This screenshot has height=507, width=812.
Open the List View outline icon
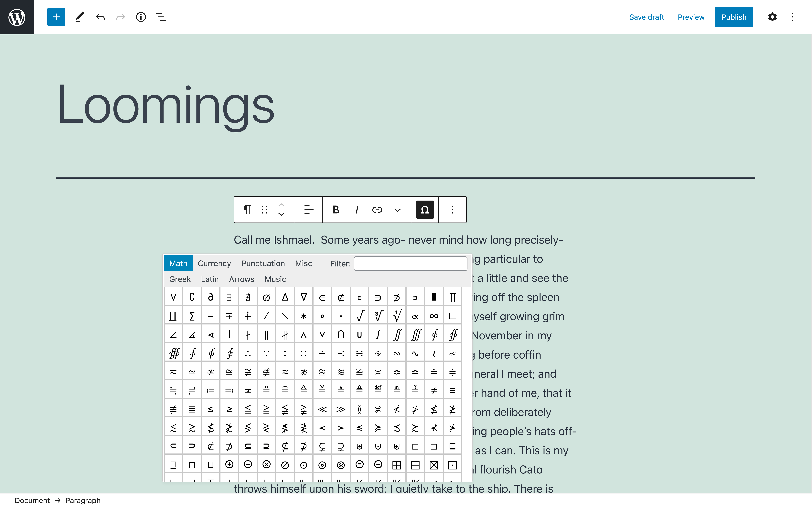pyautogui.click(x=161, y=17)
